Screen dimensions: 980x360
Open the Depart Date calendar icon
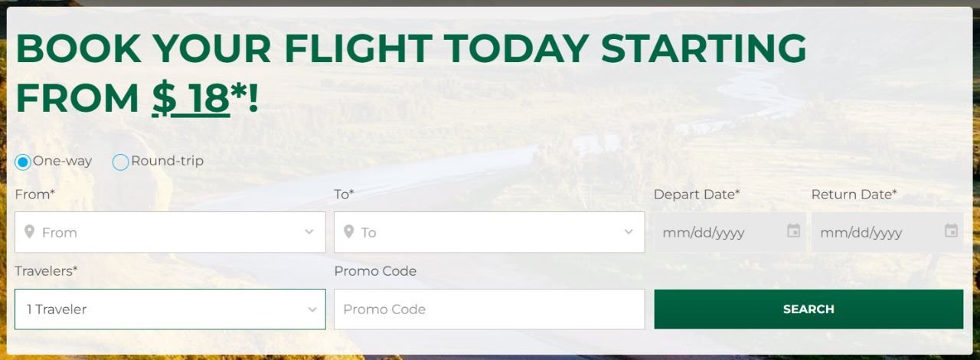[x=793, y=231]
